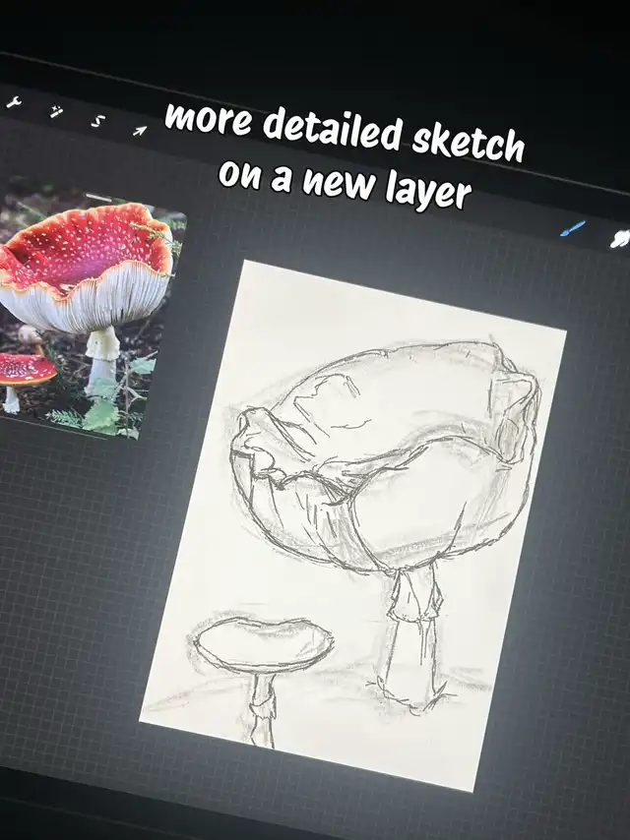The height and width of the screenshot is (840, 630).
Task: Activate the Selection S-shaped tool
Action: click(97, 121)
